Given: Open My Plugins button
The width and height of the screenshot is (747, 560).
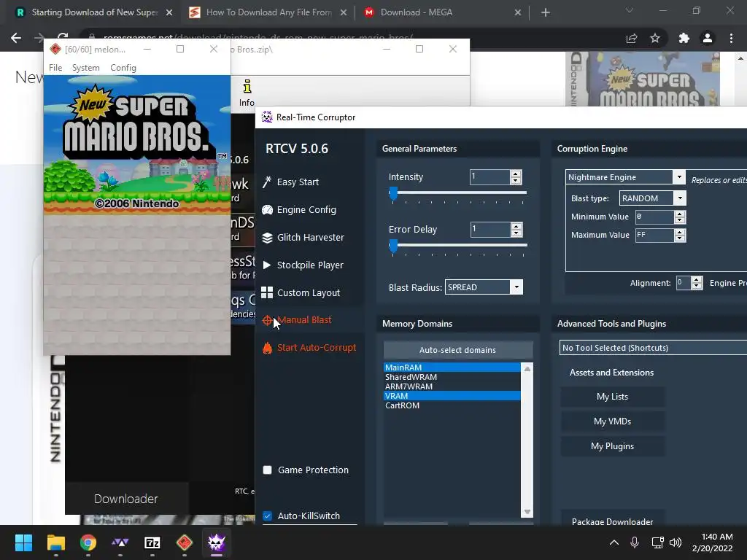Looking at the screenshot, I should point(612,446).
